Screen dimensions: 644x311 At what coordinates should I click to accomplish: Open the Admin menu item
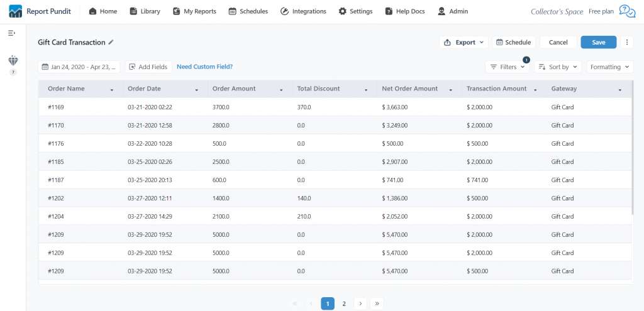453,11
